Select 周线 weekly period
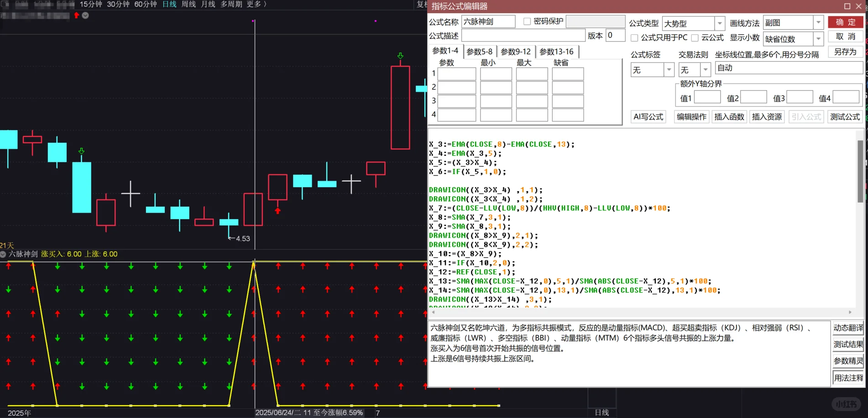The width and height of the screenshot is (868, 418). pyautogui.click(x=188, y=4)
